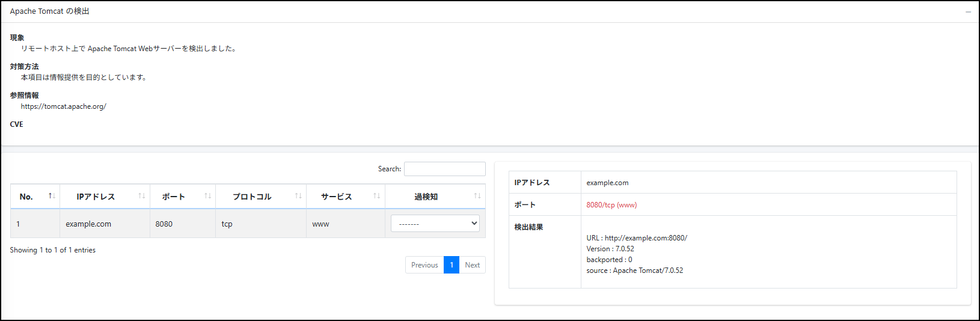Click the CVE heading
980x321 pixels.
tap(16, 124)
